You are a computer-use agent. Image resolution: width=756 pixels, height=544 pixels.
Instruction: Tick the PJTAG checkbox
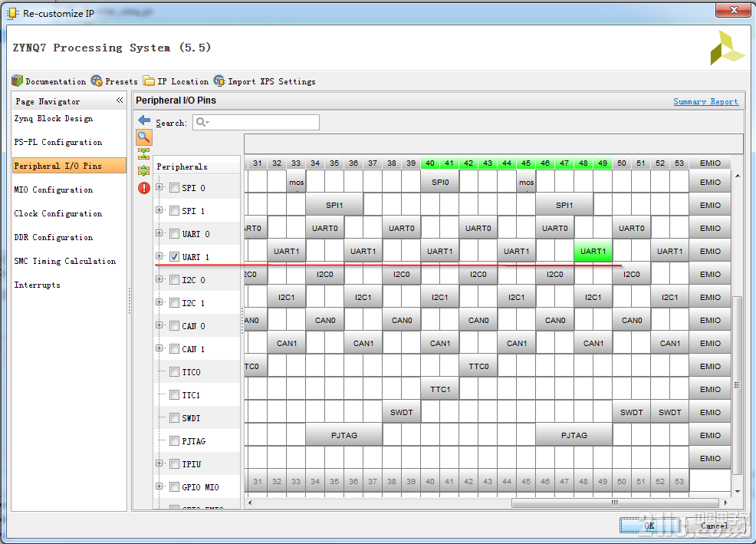tap(175, 441)
